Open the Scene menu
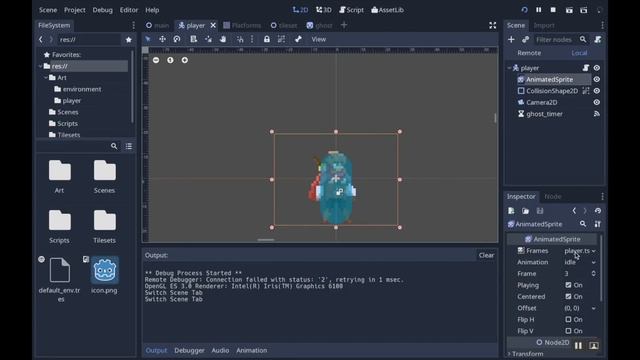 tap(48, 10)
